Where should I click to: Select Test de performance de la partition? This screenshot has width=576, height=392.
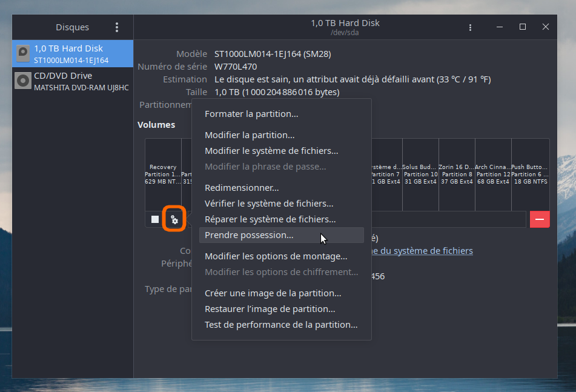point(281,325)
